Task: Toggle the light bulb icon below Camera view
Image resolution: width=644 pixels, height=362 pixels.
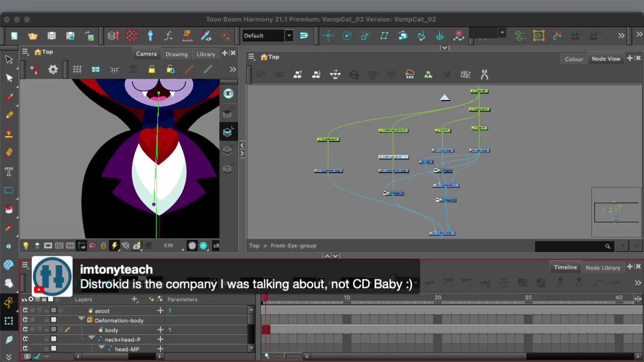Action: tap(26, 245)
